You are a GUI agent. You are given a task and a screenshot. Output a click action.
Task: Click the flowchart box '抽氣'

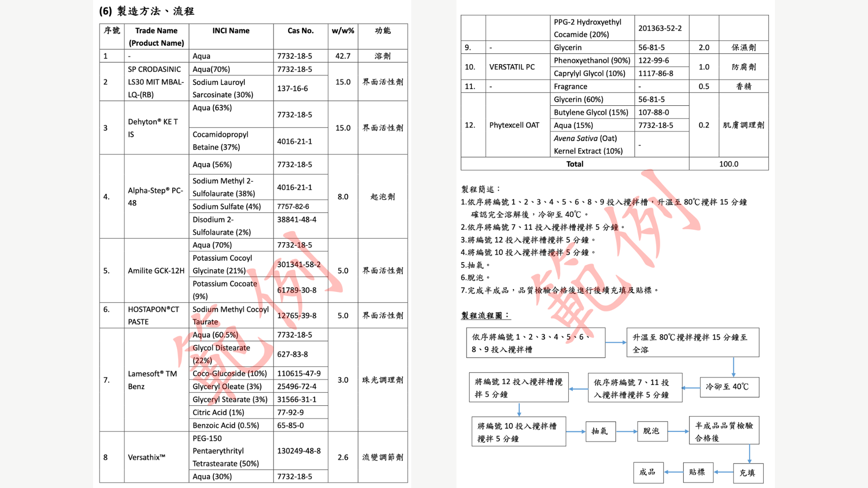click(x=600, y=432)
